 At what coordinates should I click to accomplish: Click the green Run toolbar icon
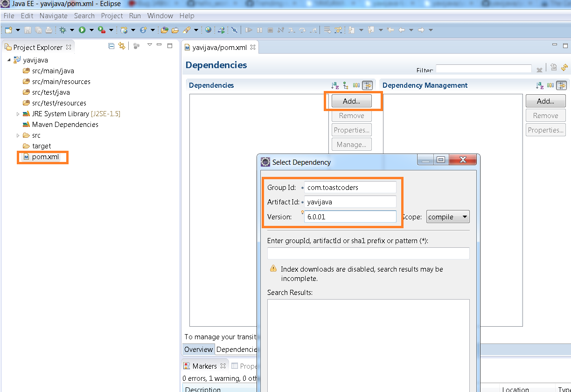click(82, 30)
